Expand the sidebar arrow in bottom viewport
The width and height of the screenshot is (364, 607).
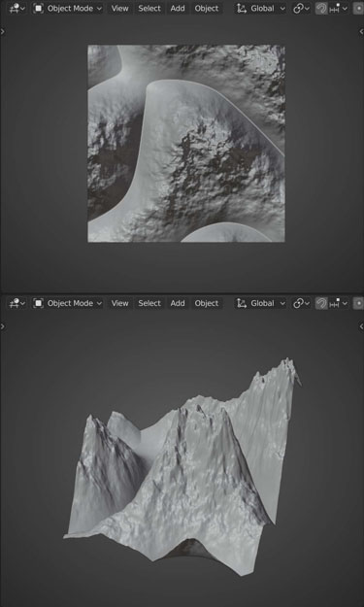tap(361, 326)
